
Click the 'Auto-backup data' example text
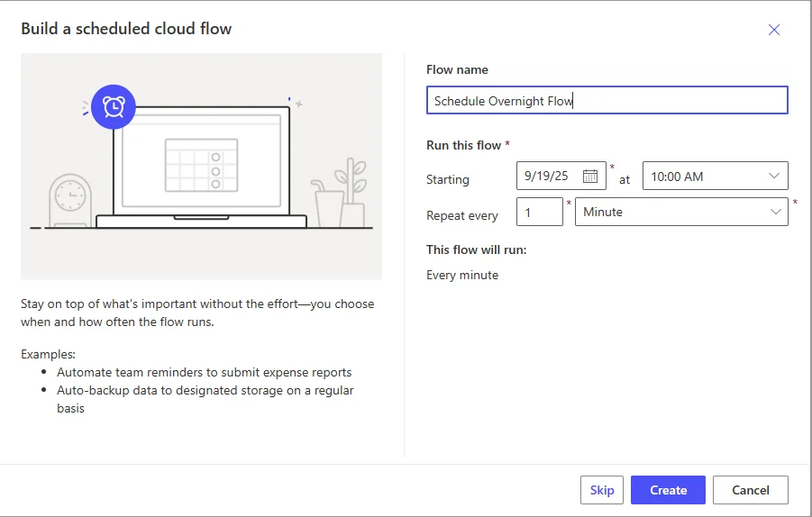[x=205, y=399]
